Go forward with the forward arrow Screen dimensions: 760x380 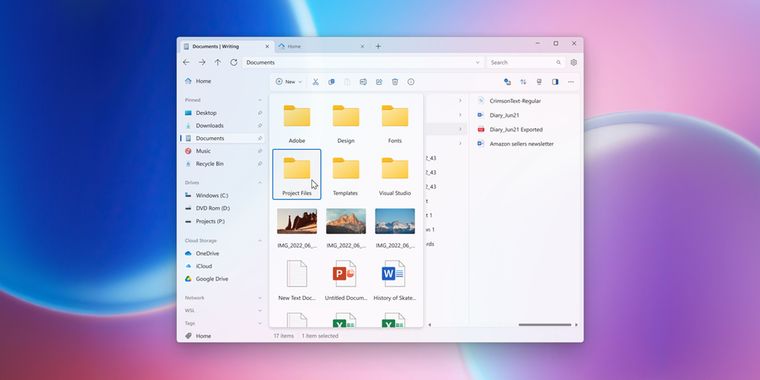pyautogui.click(x=202, y=63)
